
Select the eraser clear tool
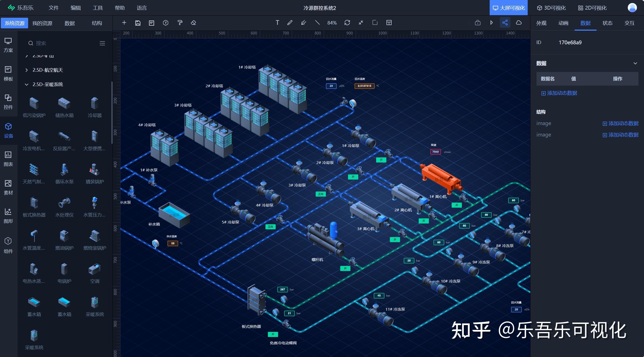[x=193, y=23]
